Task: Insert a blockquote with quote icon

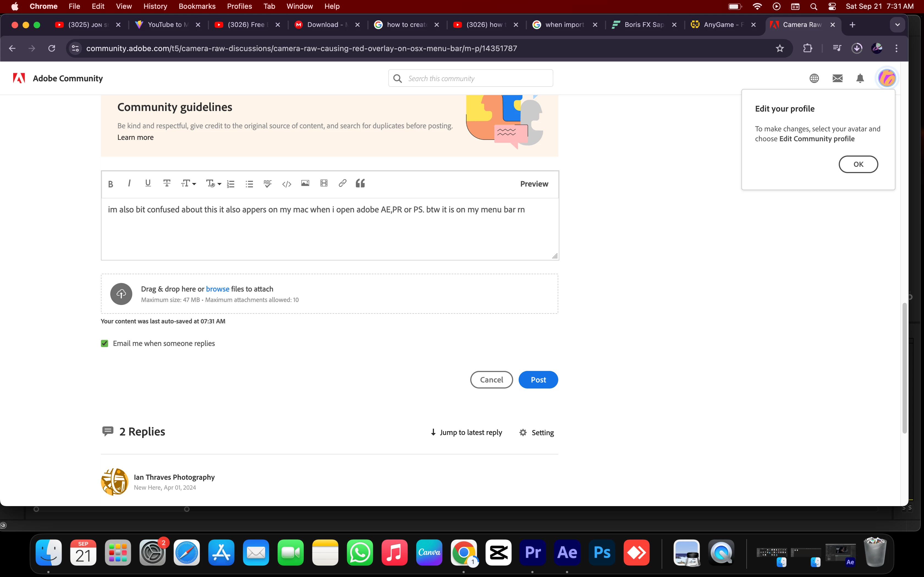Action: tap(360, 184)
